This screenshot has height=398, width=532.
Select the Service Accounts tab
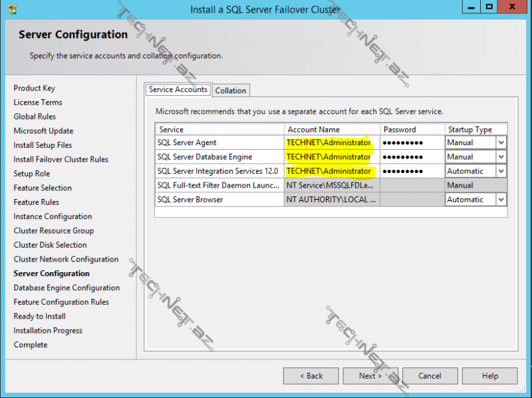178,89
